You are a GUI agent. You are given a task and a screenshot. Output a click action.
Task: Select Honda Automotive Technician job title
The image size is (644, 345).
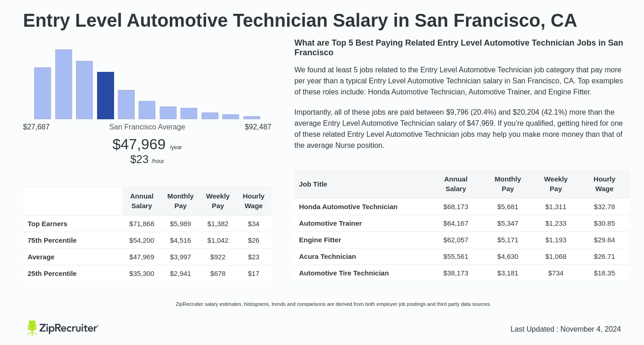coord(348,207)
